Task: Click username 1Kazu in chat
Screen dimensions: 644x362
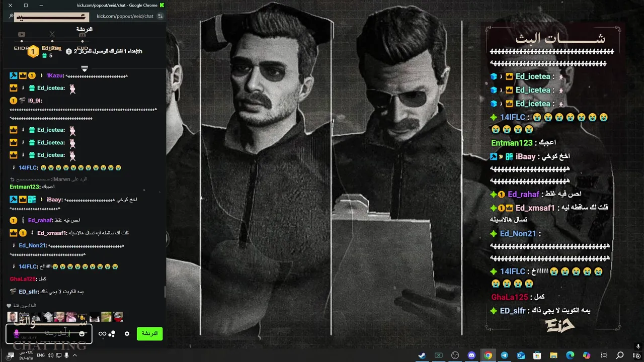Action: click(x=55, y=75)
